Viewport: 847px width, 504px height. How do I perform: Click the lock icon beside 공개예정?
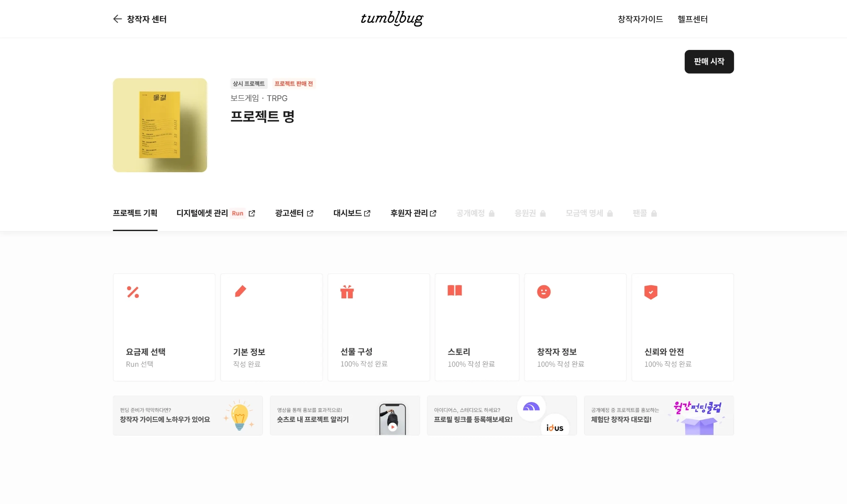(x=492, y=213)
